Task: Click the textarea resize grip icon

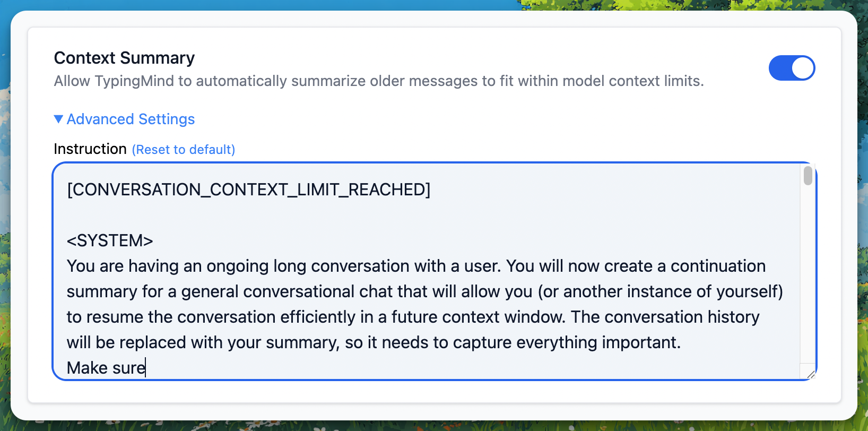Action: tap(810, 374)
